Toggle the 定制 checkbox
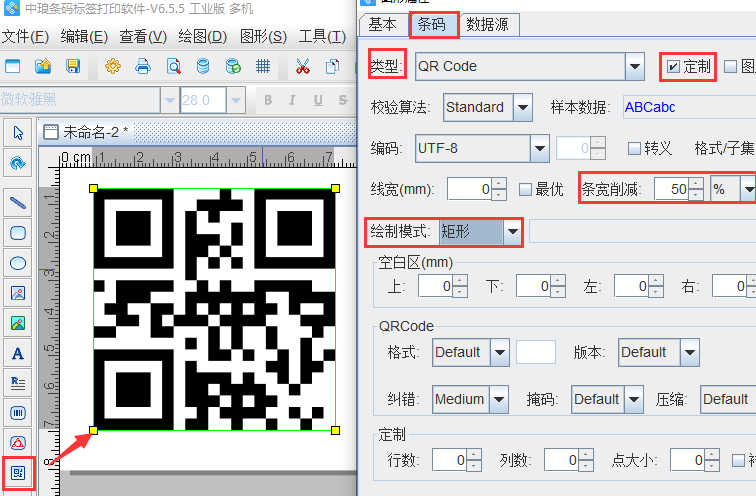 coord(673,67)
